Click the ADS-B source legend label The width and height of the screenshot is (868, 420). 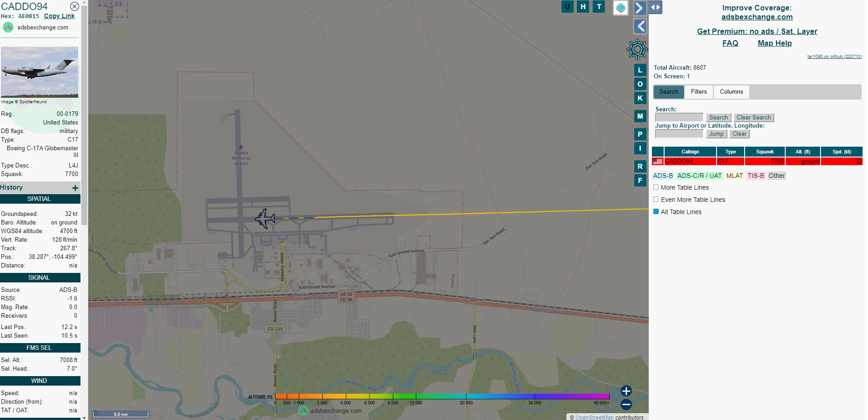(663, 176)
